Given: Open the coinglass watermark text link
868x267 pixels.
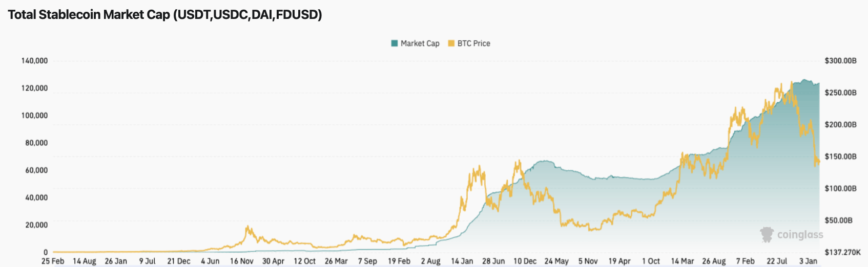Looking at the screenshot, I should click(800, 235).
